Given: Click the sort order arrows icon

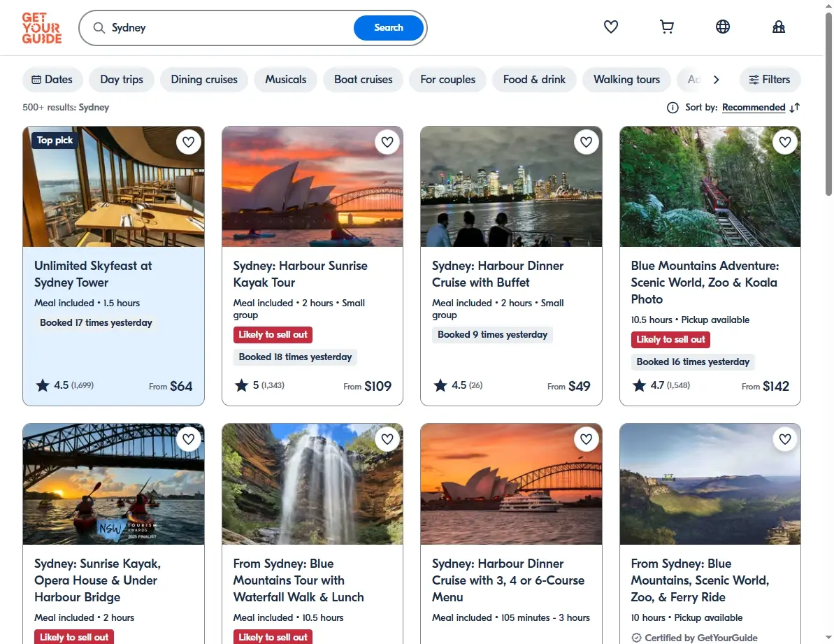Looking at the screenshot, I should coord(795,108).
